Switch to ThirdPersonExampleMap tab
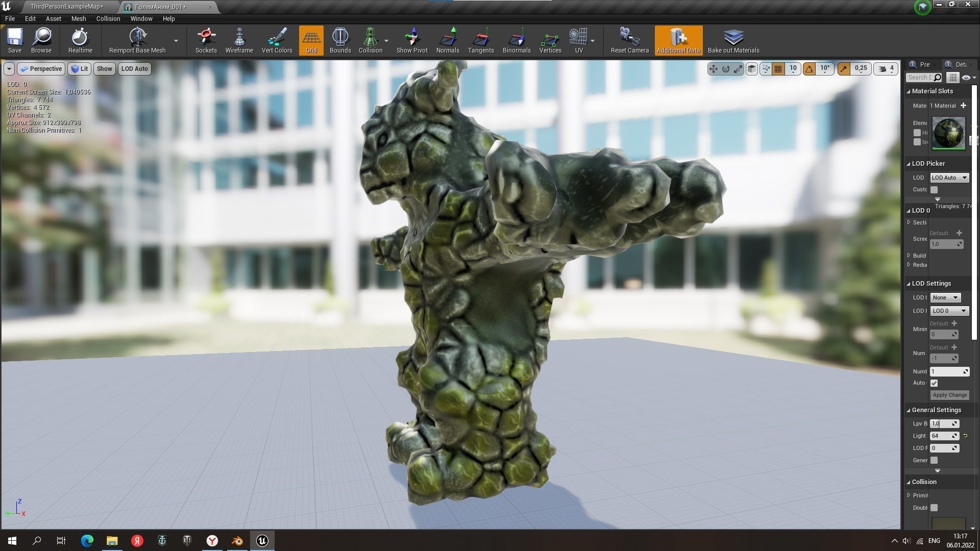 66,7
